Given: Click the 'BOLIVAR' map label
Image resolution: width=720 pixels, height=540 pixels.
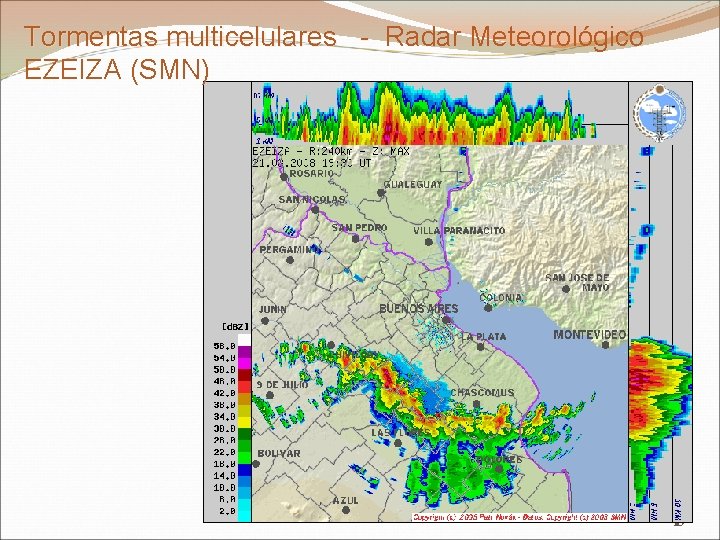Looking at the screenshot, I should tap(279, 453).
